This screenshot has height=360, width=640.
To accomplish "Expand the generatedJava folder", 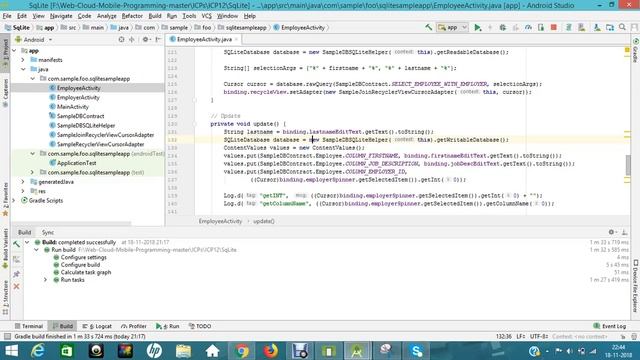I will [x=23, y=182].
